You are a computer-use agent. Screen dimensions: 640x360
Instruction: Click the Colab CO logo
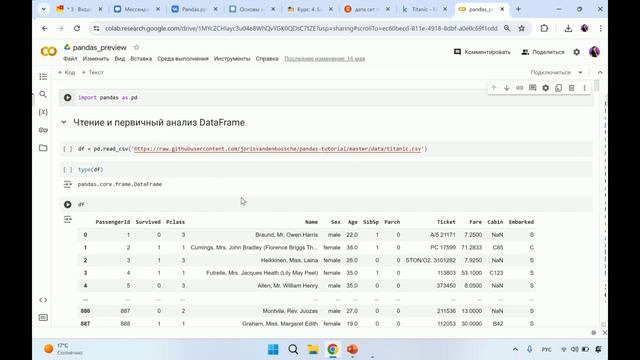[49, 51]
